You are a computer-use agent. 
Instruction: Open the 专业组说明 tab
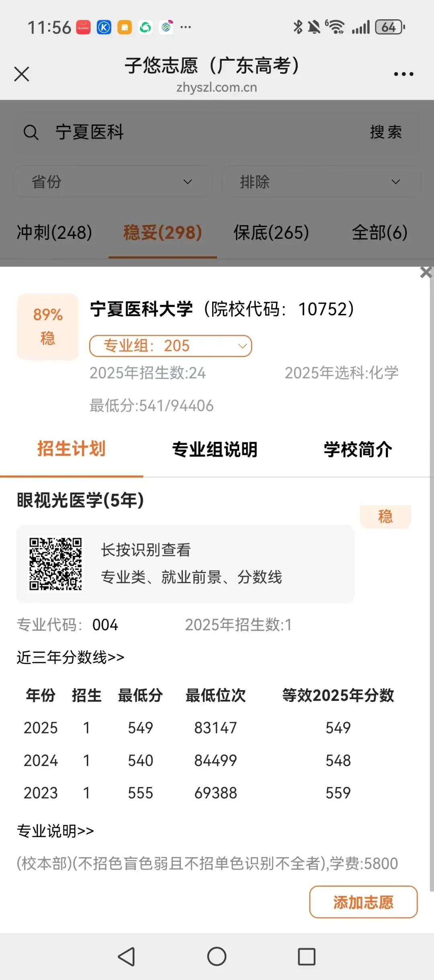(215, 449)
